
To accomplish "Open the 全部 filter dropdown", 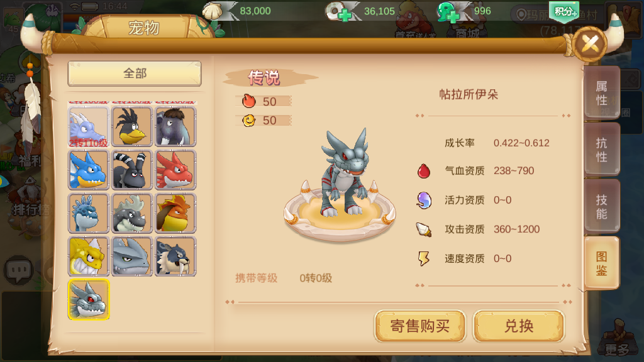I will 135,74.
